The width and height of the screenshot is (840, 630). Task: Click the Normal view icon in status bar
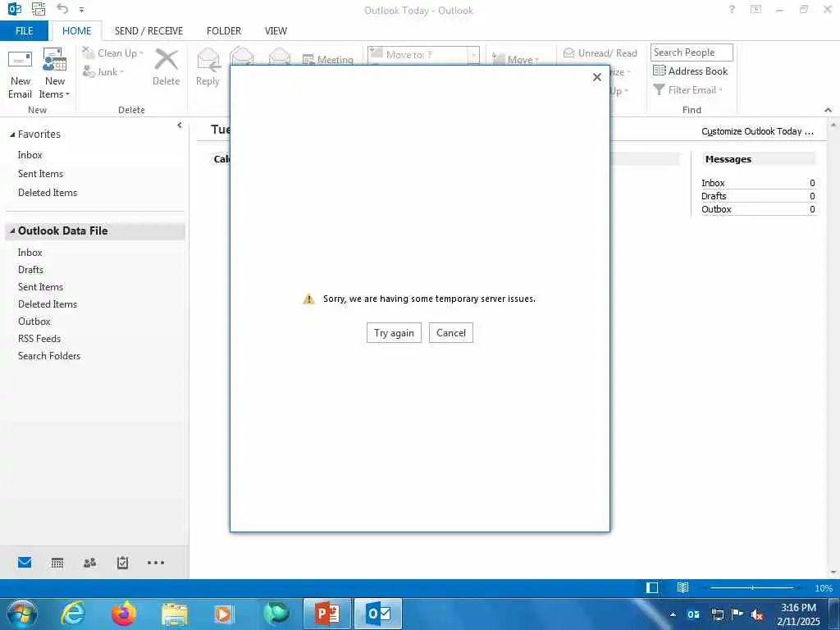click(x=652, y=587)
